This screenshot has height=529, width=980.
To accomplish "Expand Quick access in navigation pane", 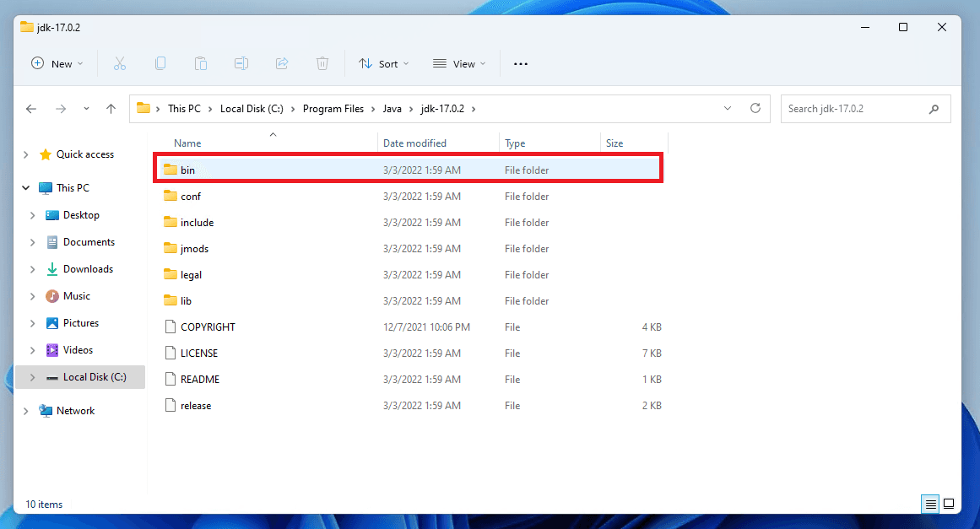I will (25, 154).
